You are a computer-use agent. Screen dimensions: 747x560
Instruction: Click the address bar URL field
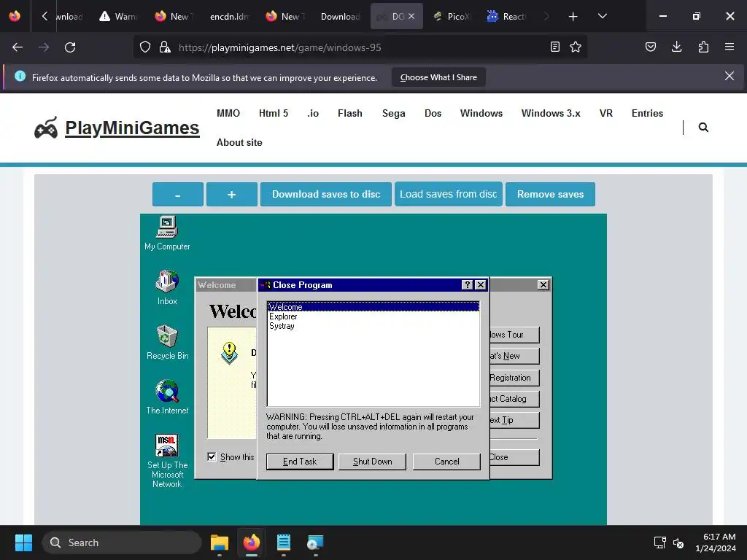360,47
